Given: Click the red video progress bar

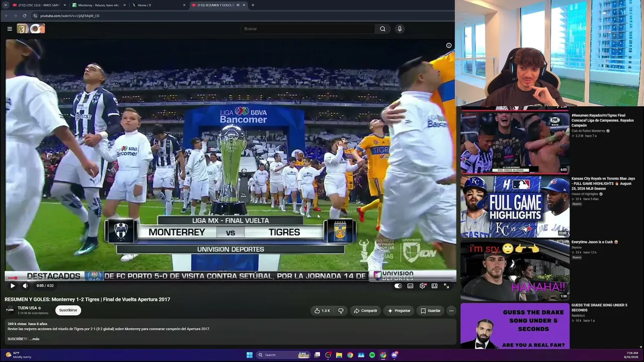Looking at the screenshot, I should point(230,278).
